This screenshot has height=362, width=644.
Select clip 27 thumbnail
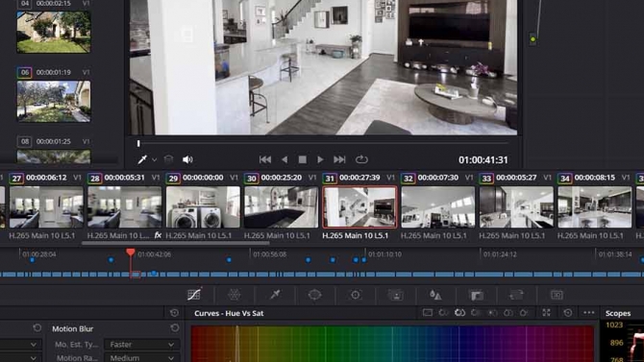pyautogui.click(x=46, y=206)
